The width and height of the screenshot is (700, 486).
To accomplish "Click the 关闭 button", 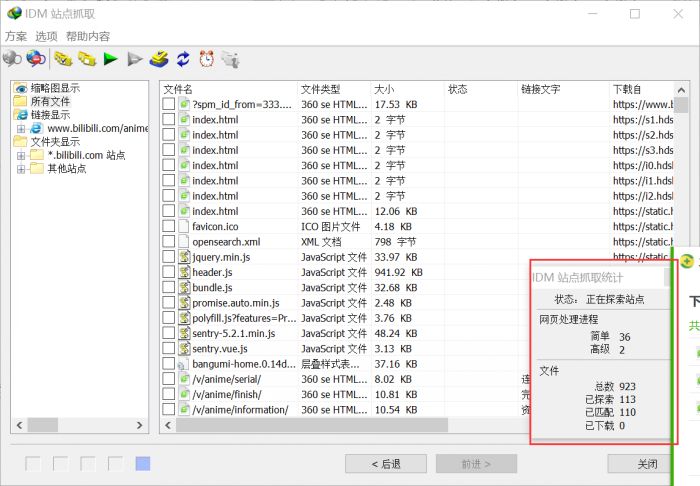I will coord(639,464).
